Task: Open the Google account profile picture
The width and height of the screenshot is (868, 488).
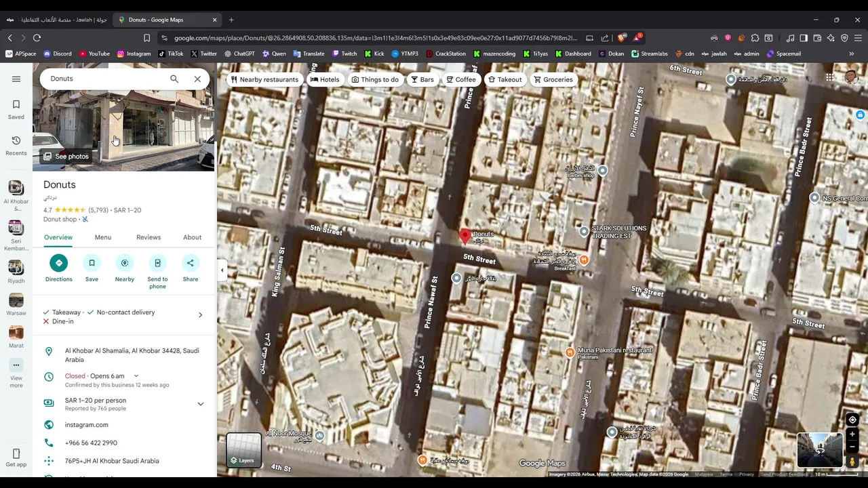Action: pyautogui.click(x=852, y=77)
